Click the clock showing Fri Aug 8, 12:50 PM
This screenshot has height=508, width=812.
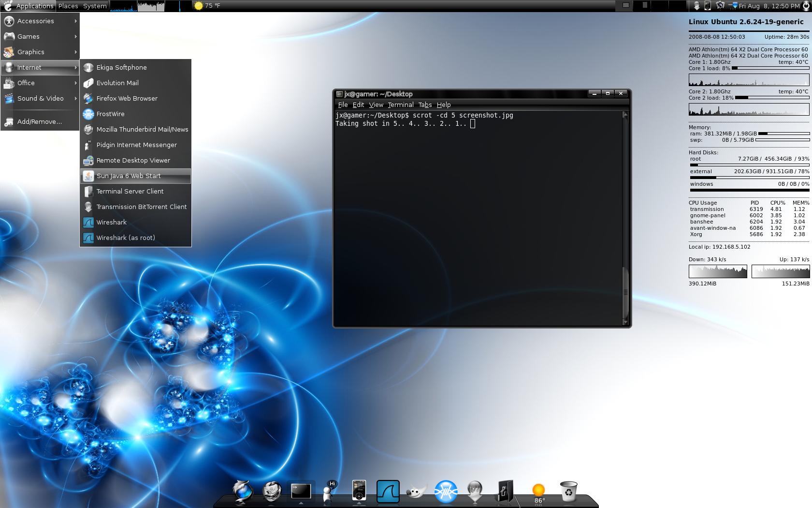(769, 6)
